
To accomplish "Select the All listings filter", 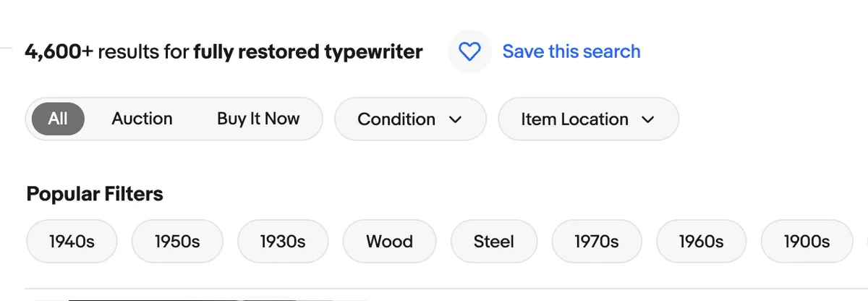I will click(58, 119).
